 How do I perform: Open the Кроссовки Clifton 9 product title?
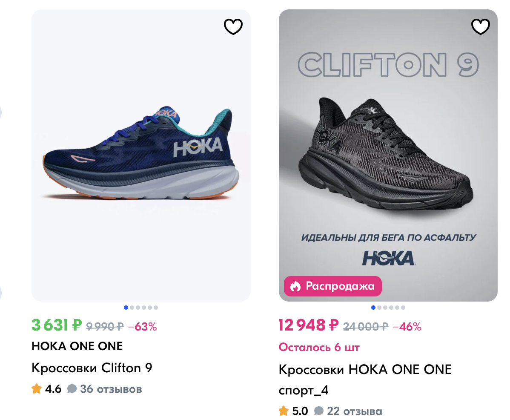click(92, 368)
